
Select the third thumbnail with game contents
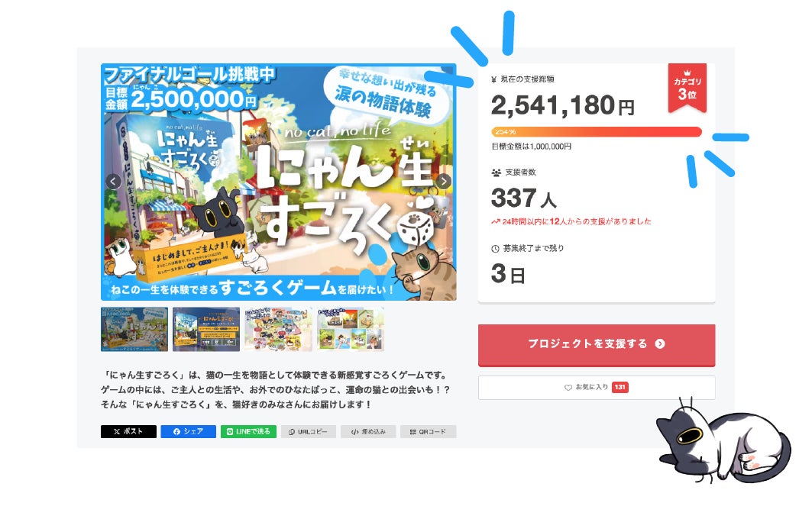278,330
